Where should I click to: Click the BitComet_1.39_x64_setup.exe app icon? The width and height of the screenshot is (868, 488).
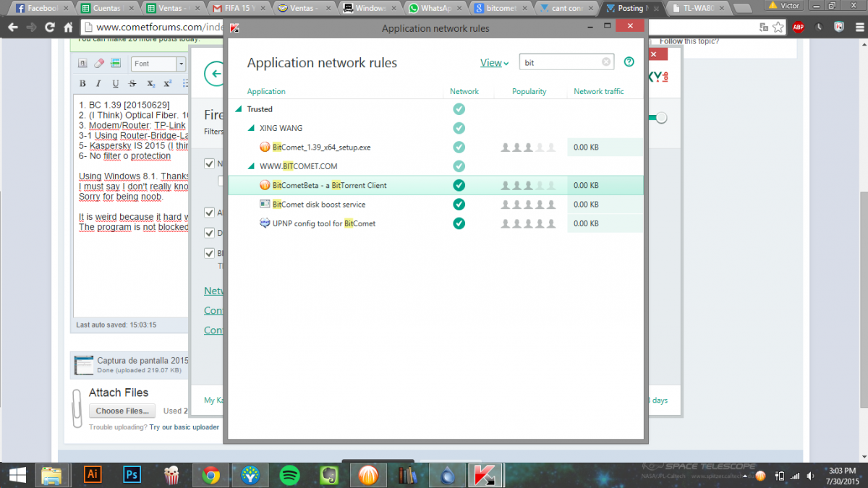click(x=265, y=147)
